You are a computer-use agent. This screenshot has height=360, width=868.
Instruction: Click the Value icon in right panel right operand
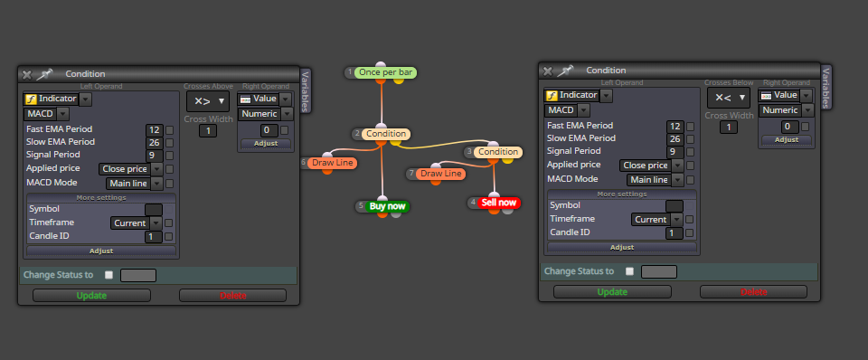[x=766, y=96]
